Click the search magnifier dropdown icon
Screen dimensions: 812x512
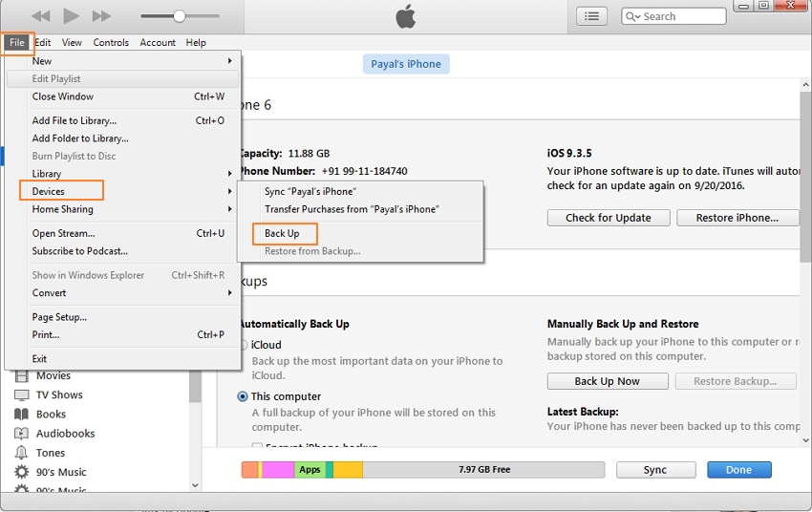632,16
